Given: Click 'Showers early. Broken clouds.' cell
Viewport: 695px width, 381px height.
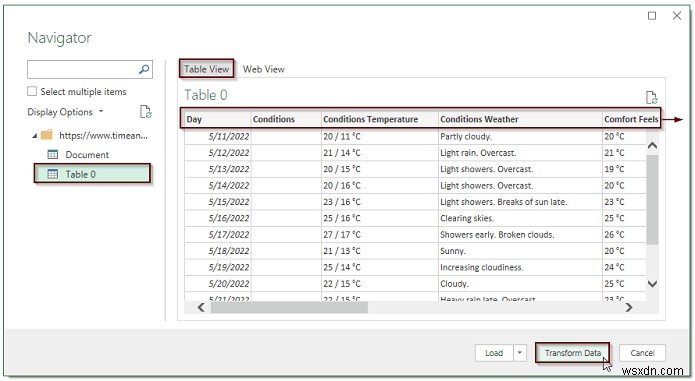Looking at the screenshot, I should [x=520, y=235].
